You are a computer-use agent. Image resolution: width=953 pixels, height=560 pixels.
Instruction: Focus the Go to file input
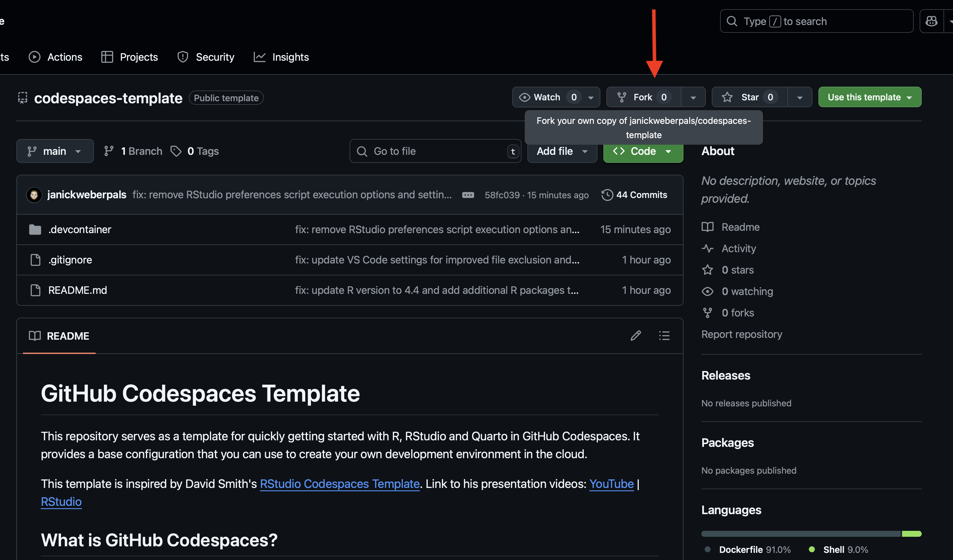coord(435,151)
